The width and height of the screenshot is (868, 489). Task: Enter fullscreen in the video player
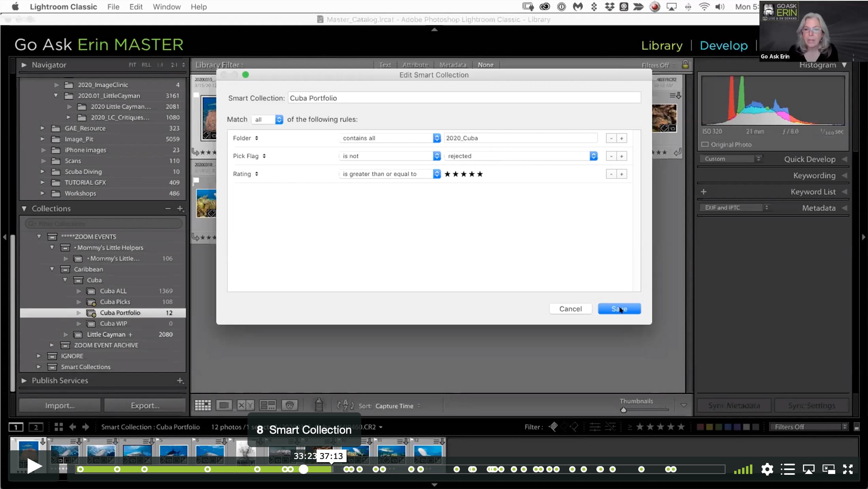pyautogui.click(x=848, y=469)
